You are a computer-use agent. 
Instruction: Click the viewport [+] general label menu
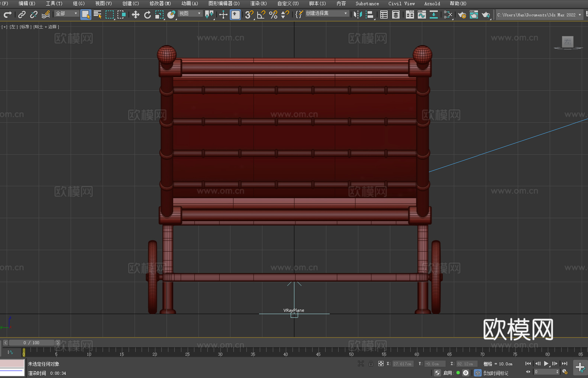pos(4,27)
